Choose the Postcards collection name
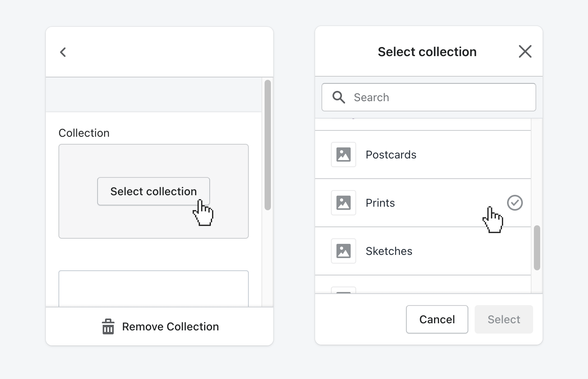 [391, 155]
